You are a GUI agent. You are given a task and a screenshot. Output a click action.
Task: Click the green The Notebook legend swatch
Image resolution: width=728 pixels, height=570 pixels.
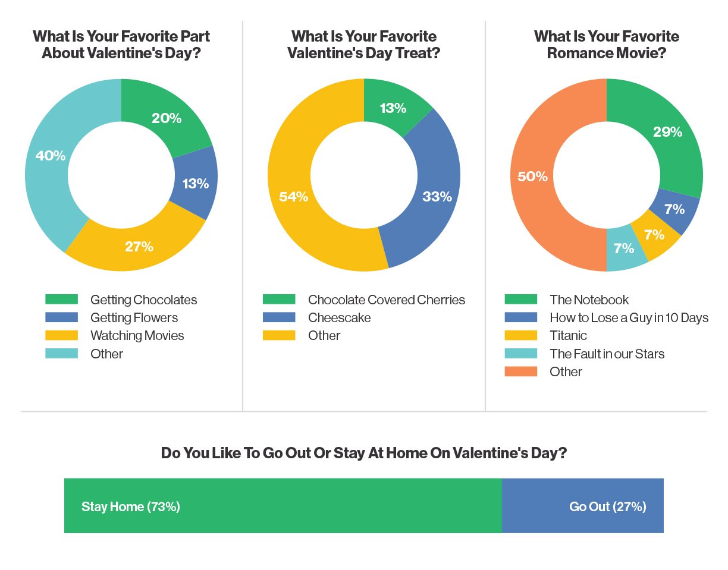point(520,300)
